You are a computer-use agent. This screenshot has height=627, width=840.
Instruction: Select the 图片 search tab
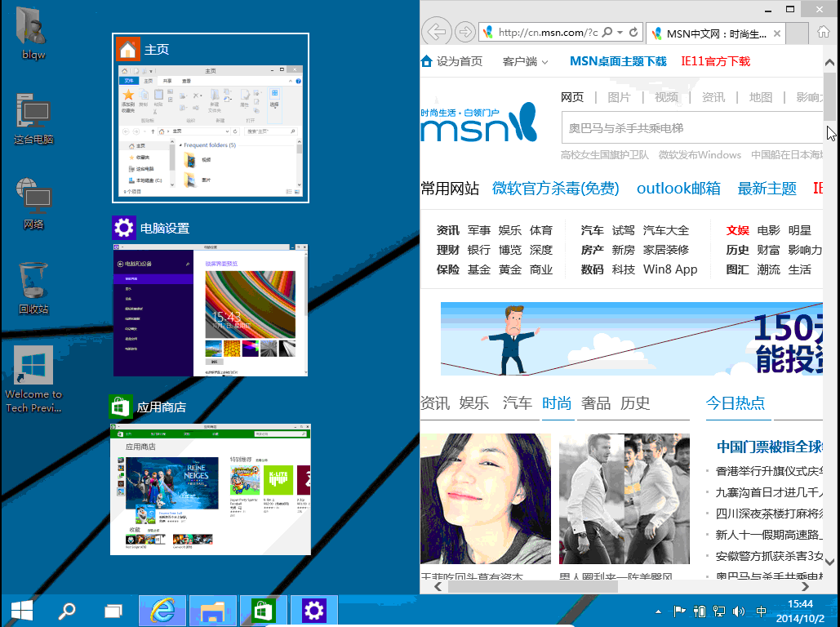(619, 97)
